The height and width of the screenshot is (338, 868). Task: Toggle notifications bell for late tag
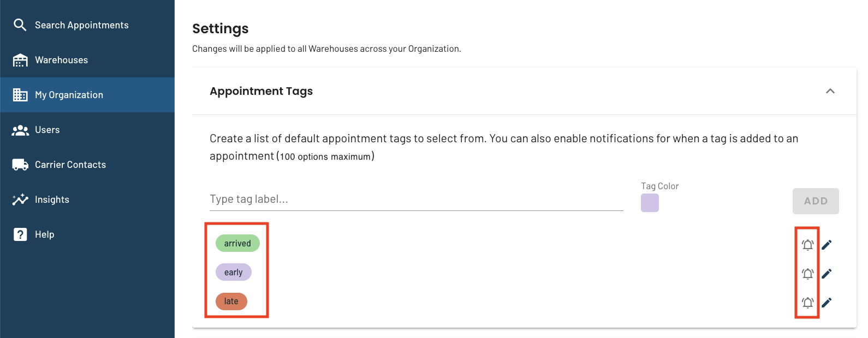(x=808, y=303)
